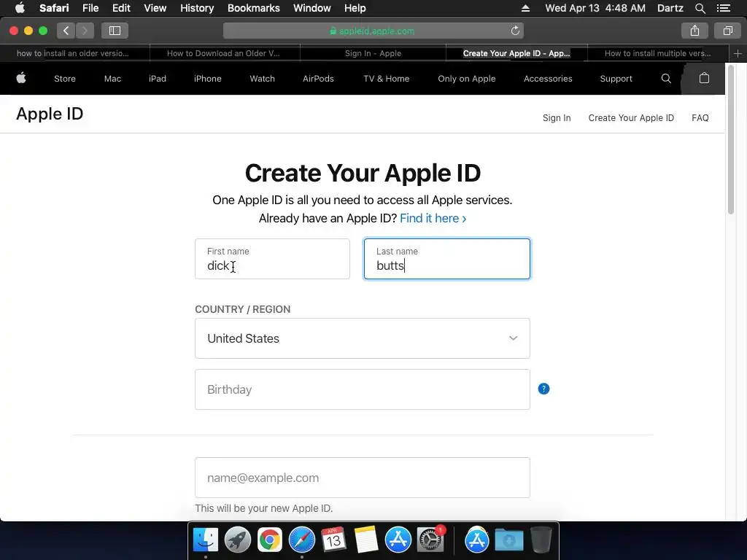Switch to 'how to install an older versio...' tab

(x=73, y=53)
